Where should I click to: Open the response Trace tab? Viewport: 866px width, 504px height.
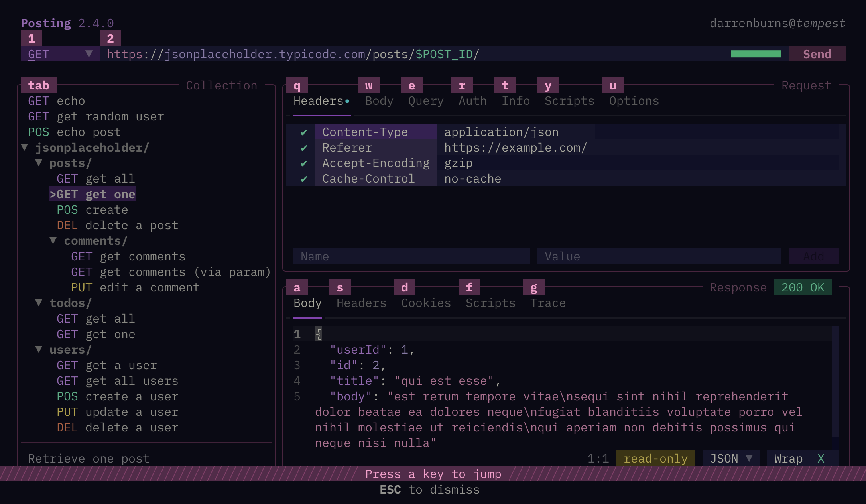pyautogui.click(x=548, y=303)
